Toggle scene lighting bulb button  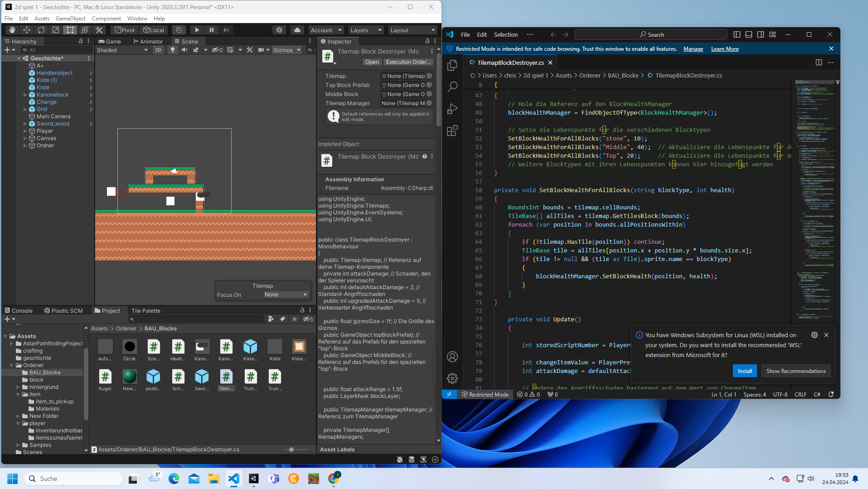(172, 50)
